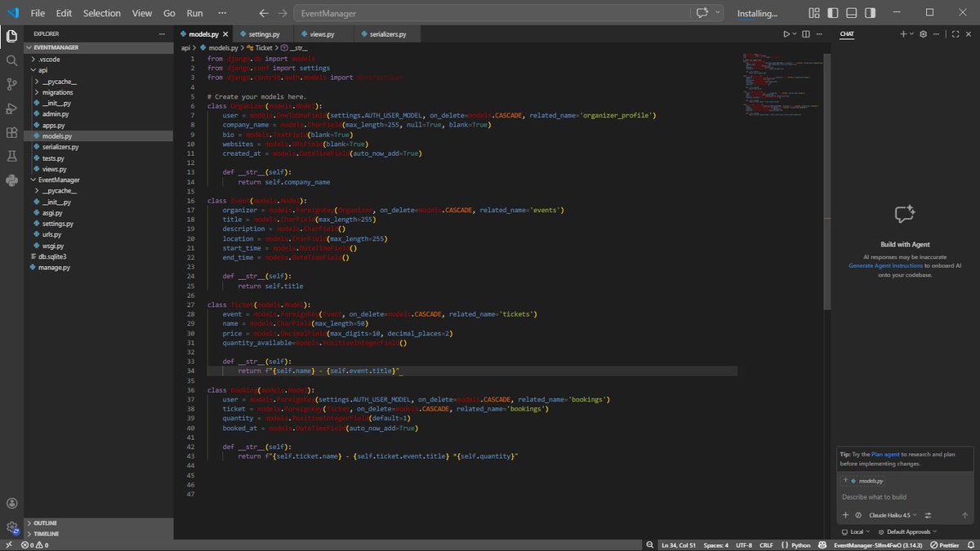Open the remote window status bar icon
Viewport: 980px width, 551px height.
pos(8,544)
